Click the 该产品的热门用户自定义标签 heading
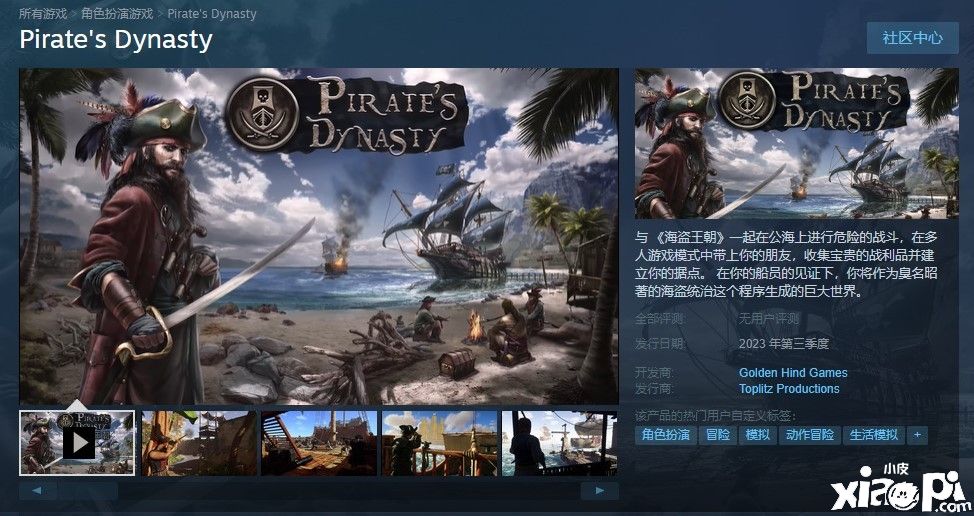 (716, 415)
